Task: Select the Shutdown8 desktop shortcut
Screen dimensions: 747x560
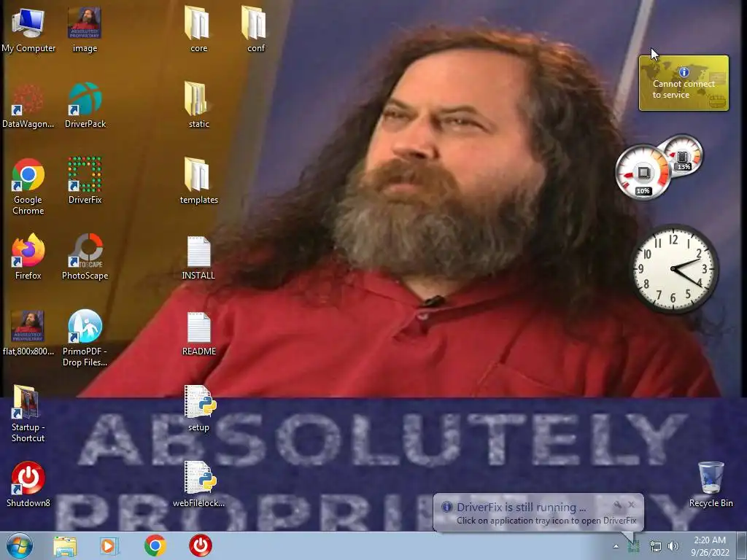Action: 28,484
